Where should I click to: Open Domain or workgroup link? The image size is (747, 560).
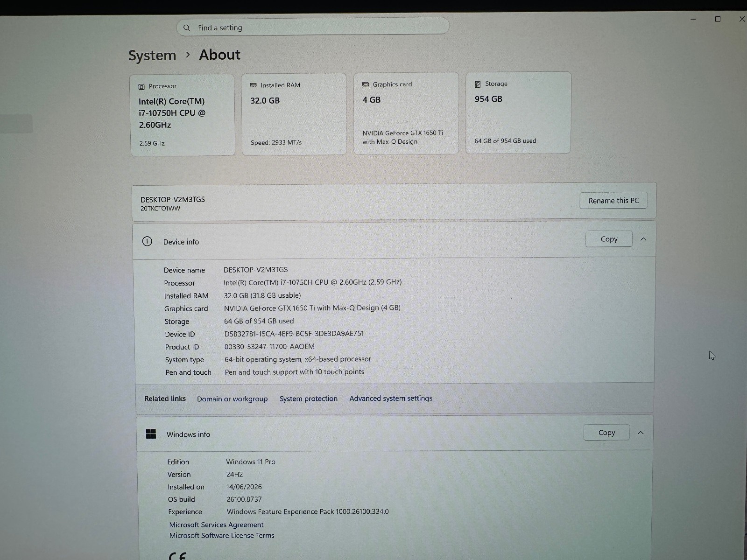pyautogui.click(x=232, y=399)
